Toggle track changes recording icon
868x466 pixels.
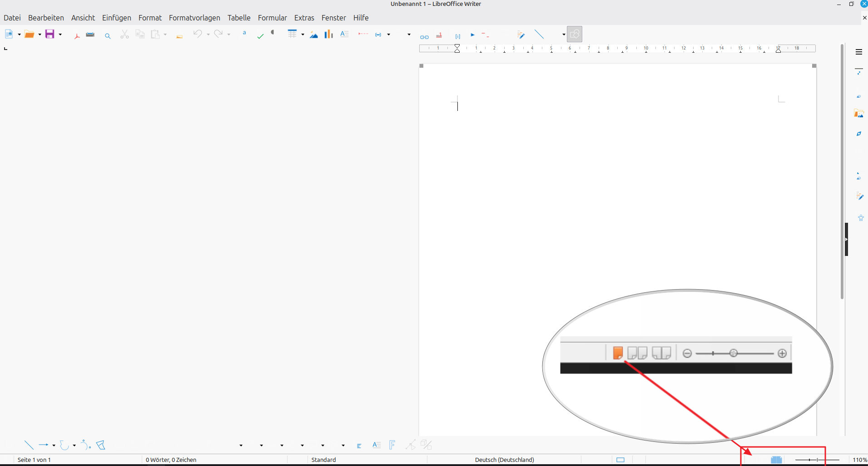(521, 35)
